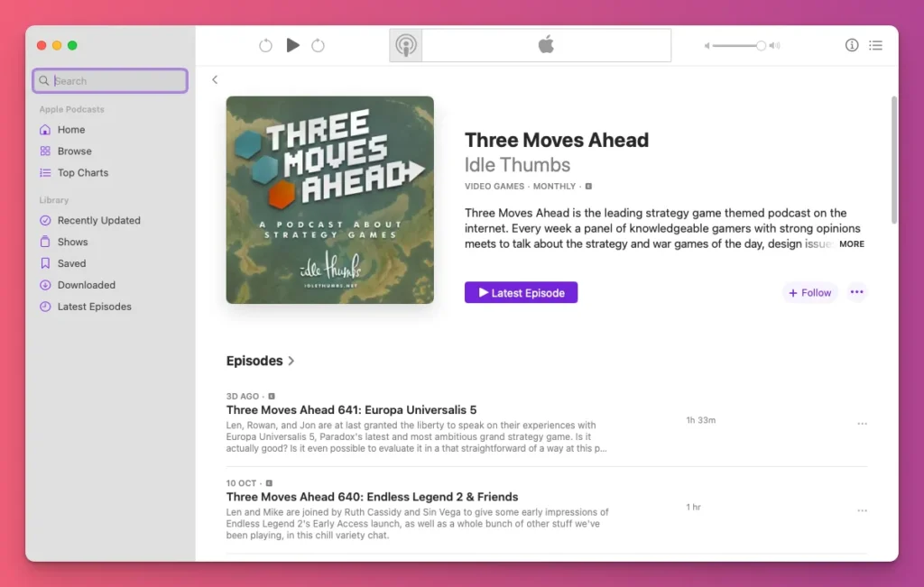Screen dimensions: 924x587
Task: Open the info icon in the toolbar
Action: tap(851, 45)
